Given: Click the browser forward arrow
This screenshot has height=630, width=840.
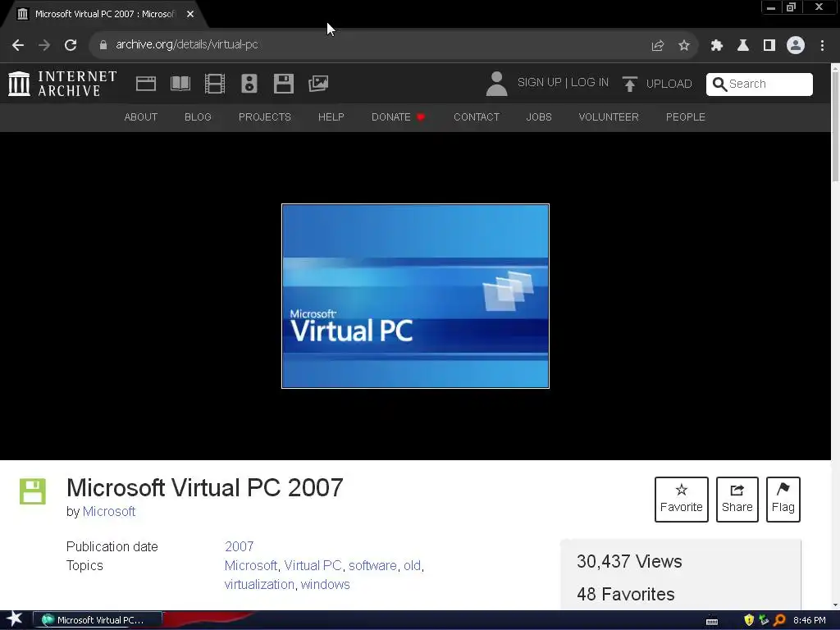Looking at the screenshot, I should click(44, 45).
